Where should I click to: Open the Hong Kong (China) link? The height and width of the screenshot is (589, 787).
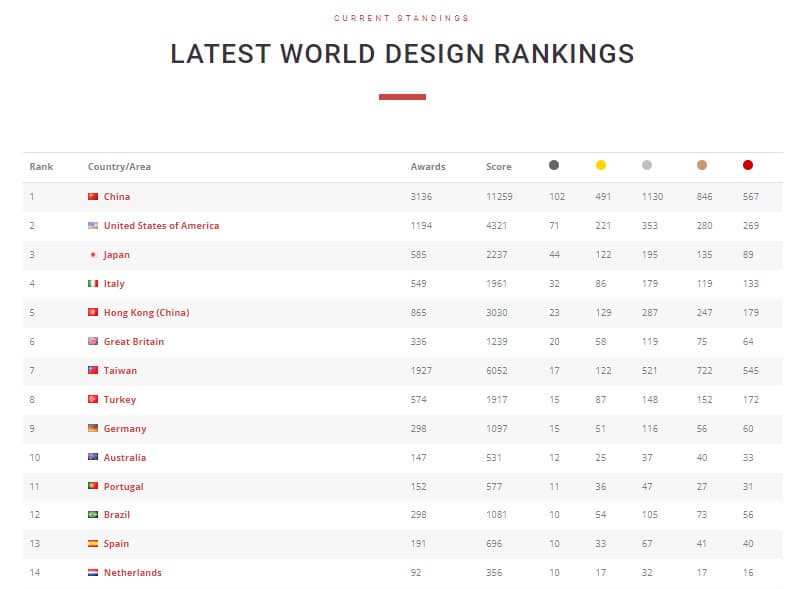[x=146, y=313]
